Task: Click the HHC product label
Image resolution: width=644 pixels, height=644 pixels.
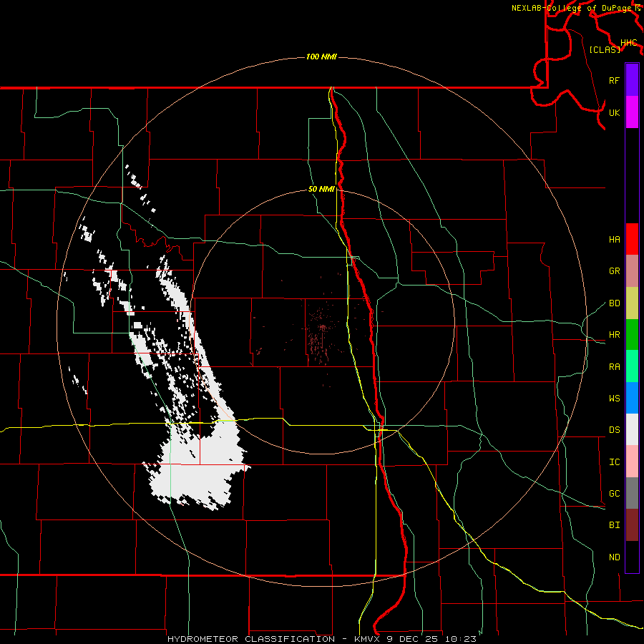Action: pyautogui.click(x=629, y=43)
